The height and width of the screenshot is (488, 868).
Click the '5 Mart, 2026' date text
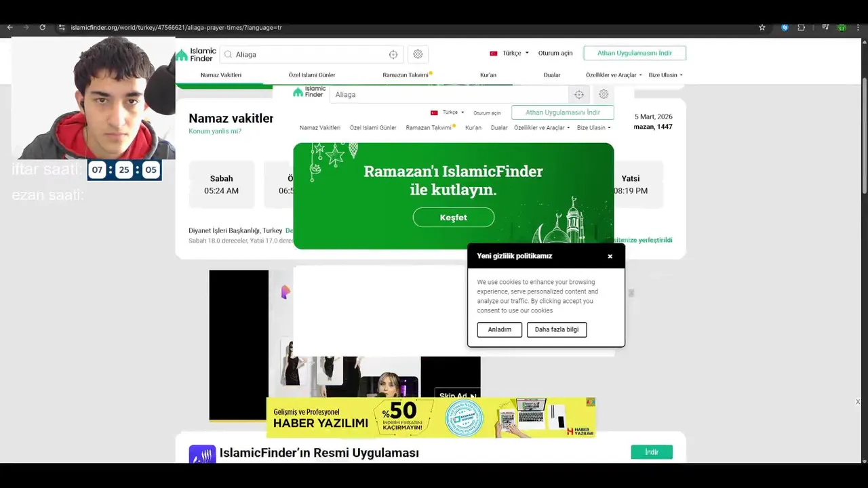pyautogui.click(x=654, y=117)
